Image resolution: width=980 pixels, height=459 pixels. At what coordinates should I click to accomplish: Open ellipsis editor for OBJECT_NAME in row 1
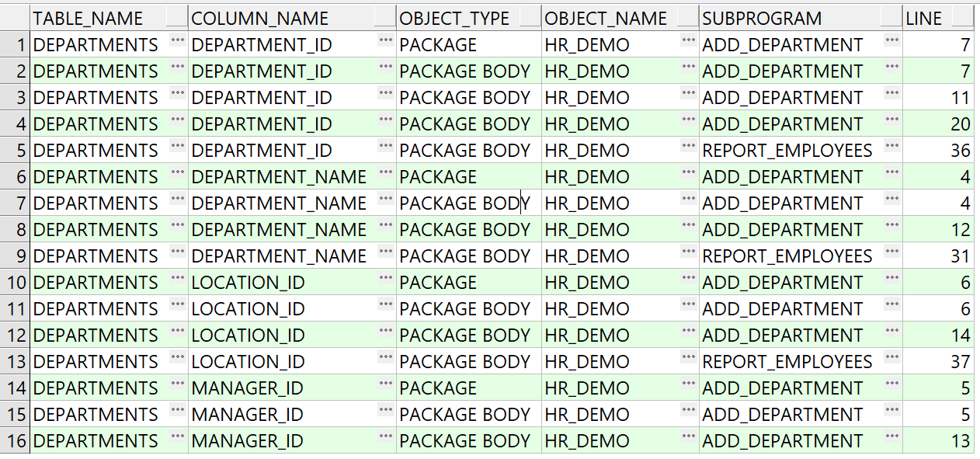(688, 40)
